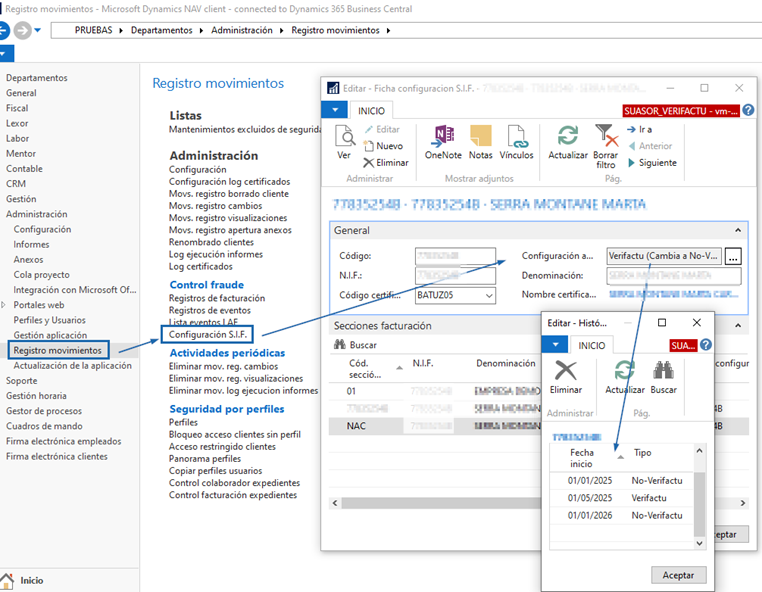The width and height of the screenshot is (762, 592).
Task: Collapse the General section chevron
Action: point(739,230)
